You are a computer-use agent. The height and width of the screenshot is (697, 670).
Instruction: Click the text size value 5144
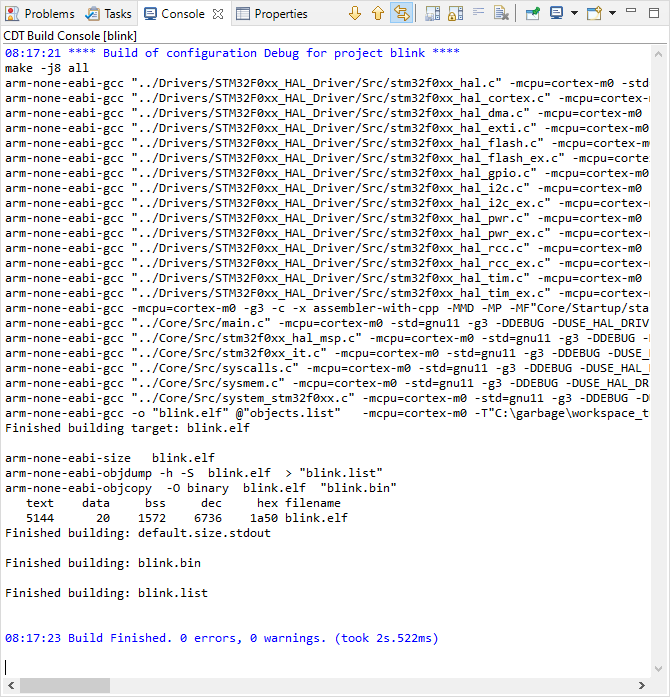40,518
